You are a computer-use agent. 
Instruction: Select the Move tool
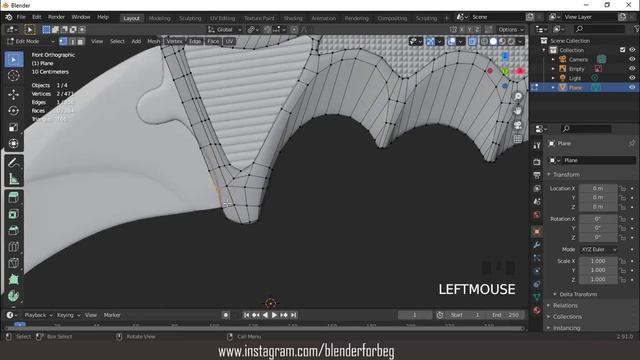[x=13, y=94]
